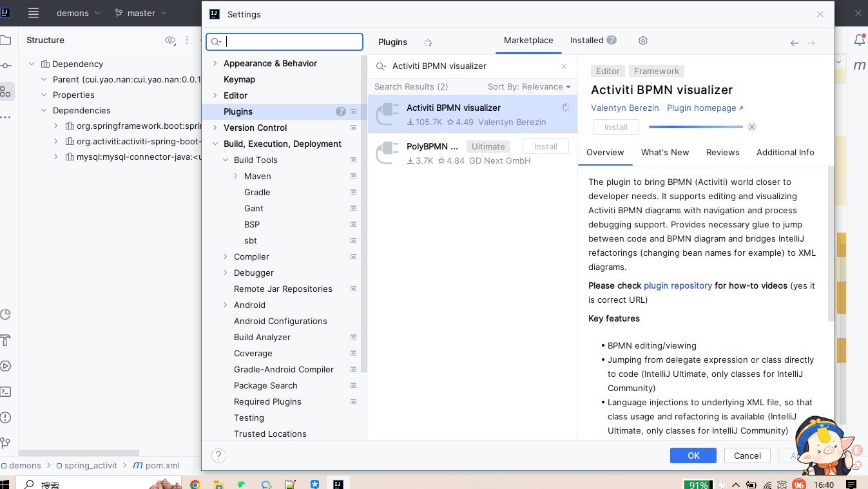
Task: Expand the Debugger settings node
Action: (226, 273)
